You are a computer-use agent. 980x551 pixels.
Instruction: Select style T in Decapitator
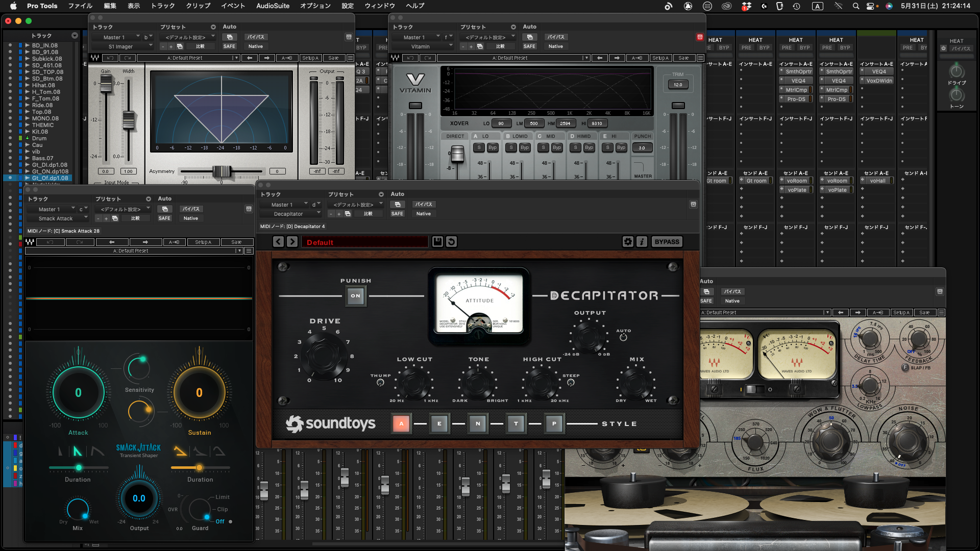pos(516,423)
